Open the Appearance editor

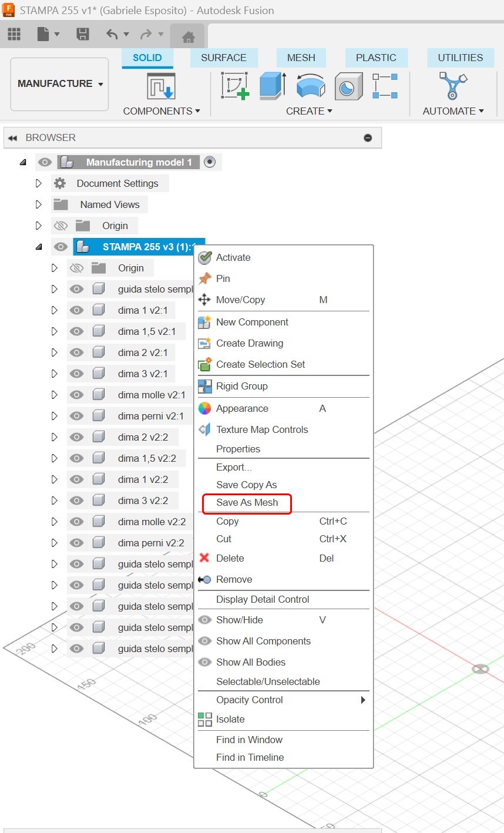pyautogui.click(x=243, y=408)
